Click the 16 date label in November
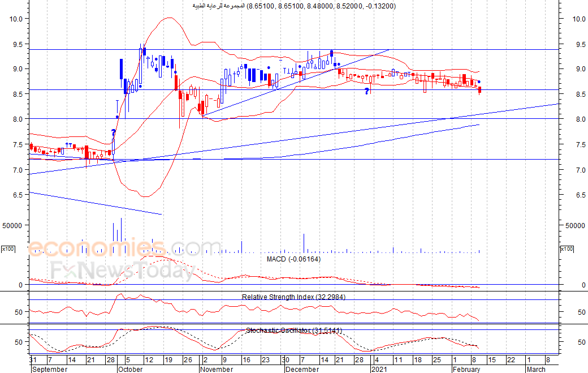The height and width of the screenshot is (373, 588). pyautogui.click(x=246, y=360)
